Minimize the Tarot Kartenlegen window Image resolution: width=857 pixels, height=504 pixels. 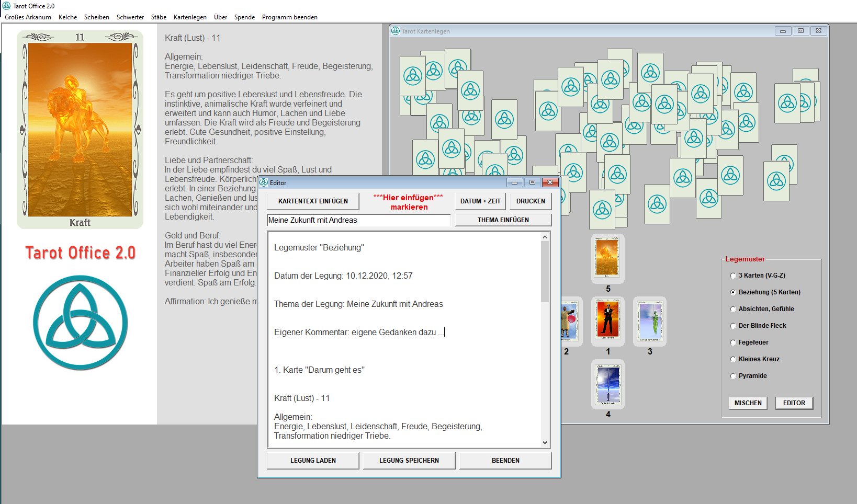(x=783, y=31)
